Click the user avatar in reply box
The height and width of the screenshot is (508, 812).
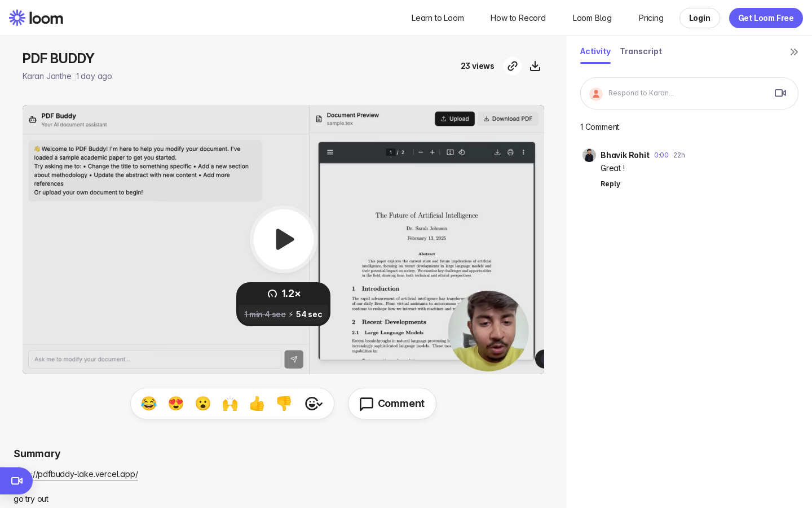tap(596, 94)
